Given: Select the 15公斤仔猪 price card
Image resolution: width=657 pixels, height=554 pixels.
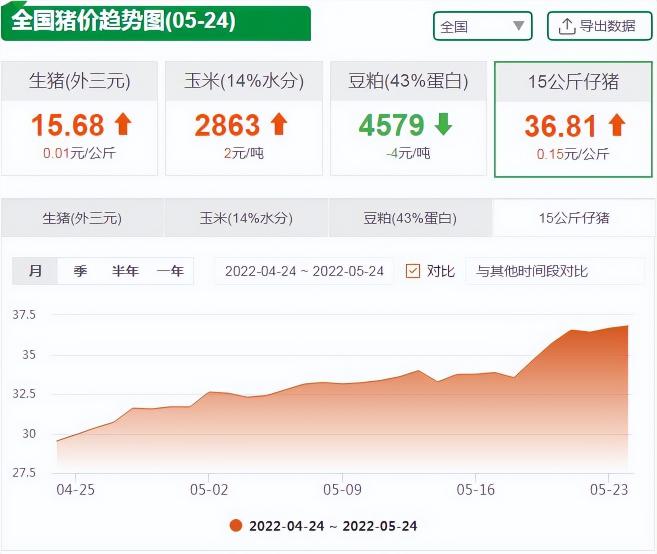Looking at the screenshot, I should [573, 119].
